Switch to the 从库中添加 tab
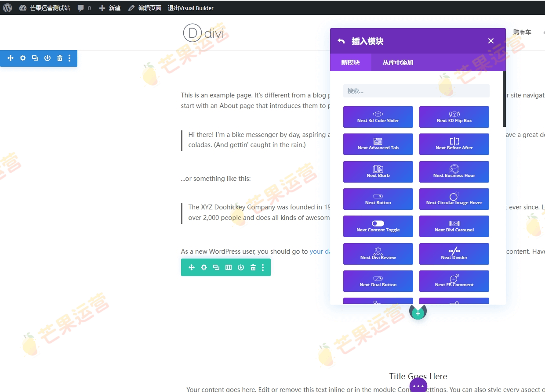 [x=397, y=62]
